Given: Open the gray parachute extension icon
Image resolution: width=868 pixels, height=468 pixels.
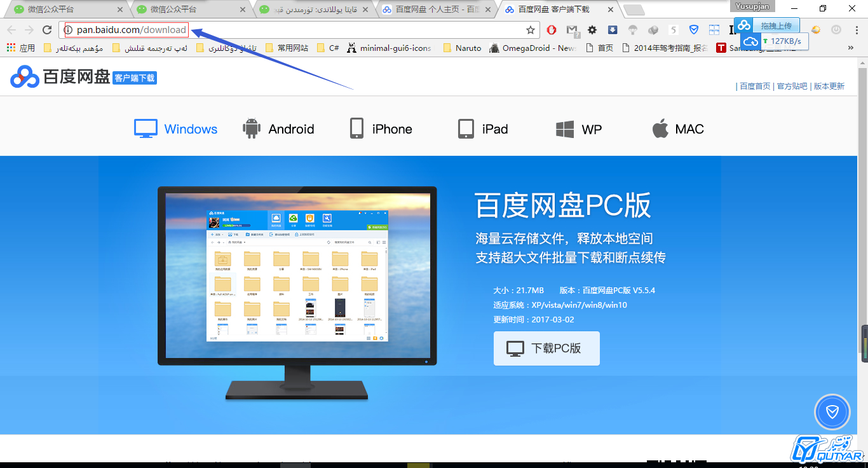Looking at the screenshot, I should coord(633,30).
